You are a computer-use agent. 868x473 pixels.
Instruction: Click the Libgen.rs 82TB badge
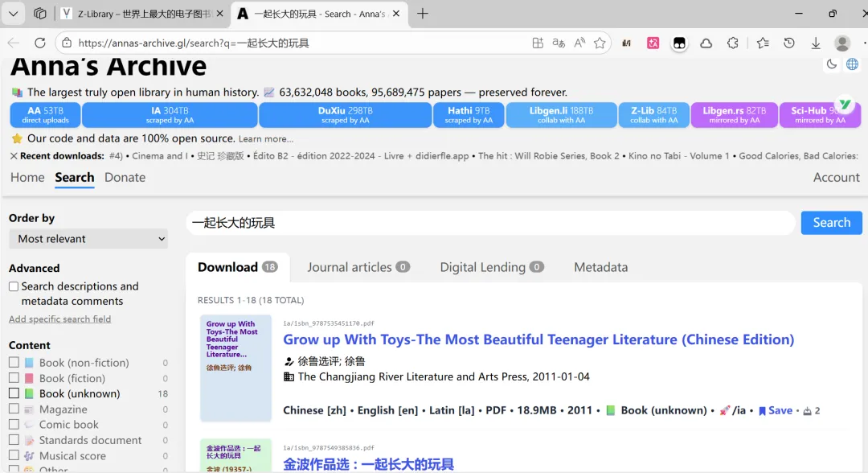[x=734, y=115]
